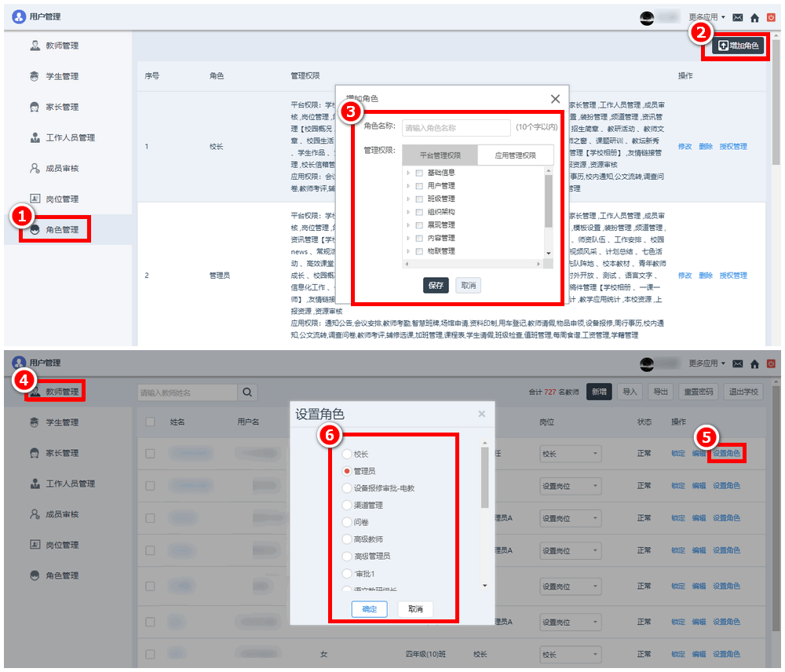Open 学生管理 in the upper sidebar
This screenshot has height=672, width=785.
click(61, 76)
